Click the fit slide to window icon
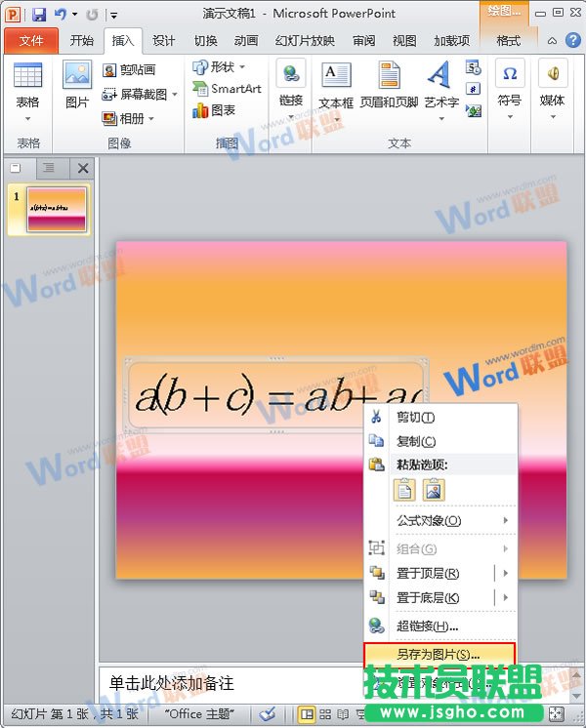 tap(557, 714)
